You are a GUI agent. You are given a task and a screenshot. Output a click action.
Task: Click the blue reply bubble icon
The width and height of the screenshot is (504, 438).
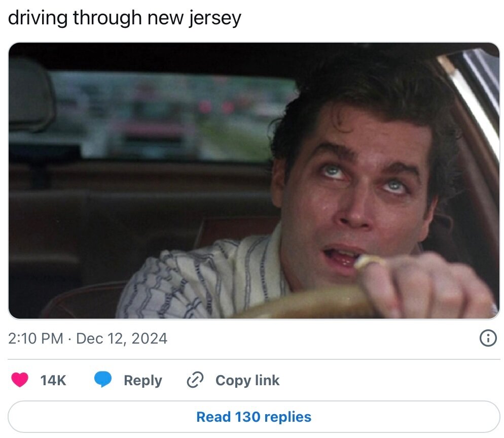[x=103, y=380]
